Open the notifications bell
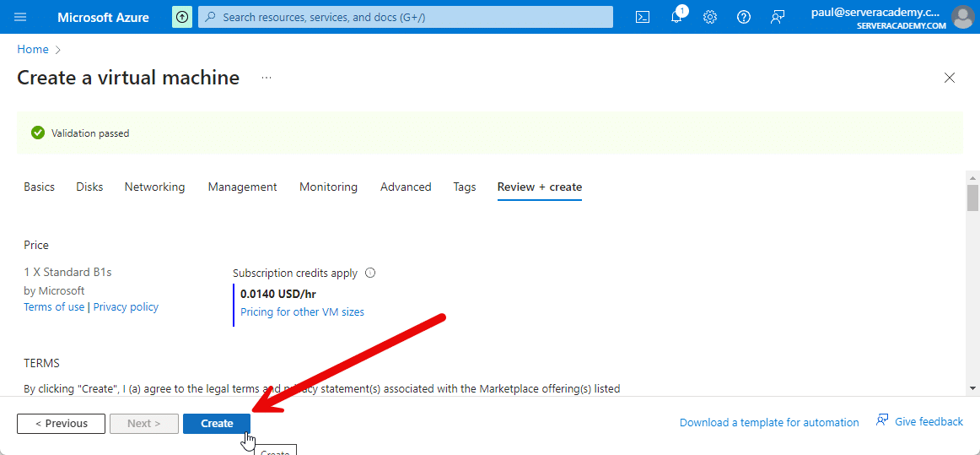Screen dimensions: 980x455 coord(676,17)
